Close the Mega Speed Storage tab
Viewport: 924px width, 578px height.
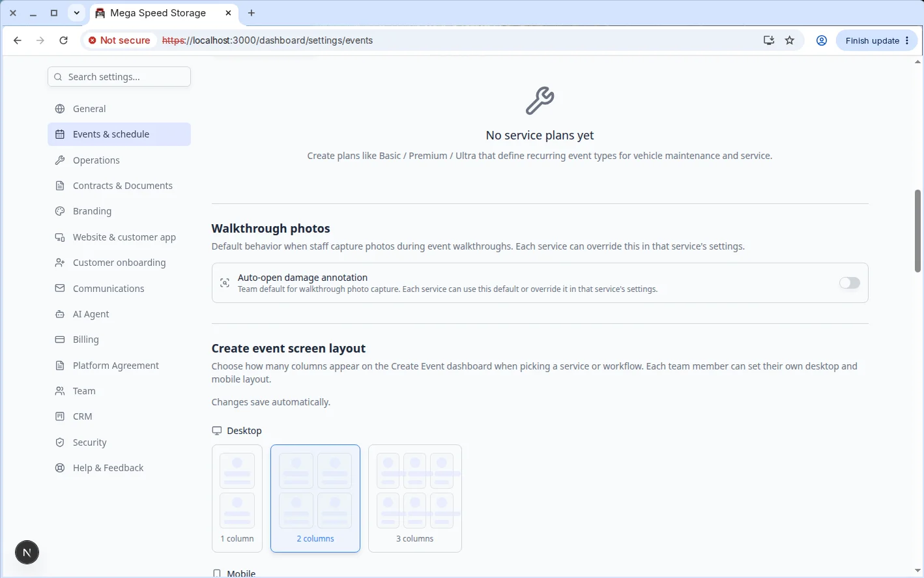coord(228,13)
